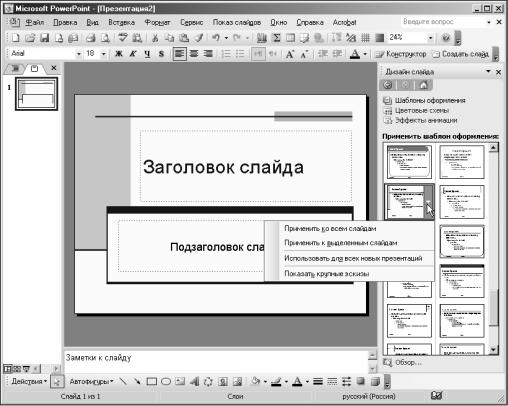Open Help question mark icon
508x406 pixels.
point(446,38)
